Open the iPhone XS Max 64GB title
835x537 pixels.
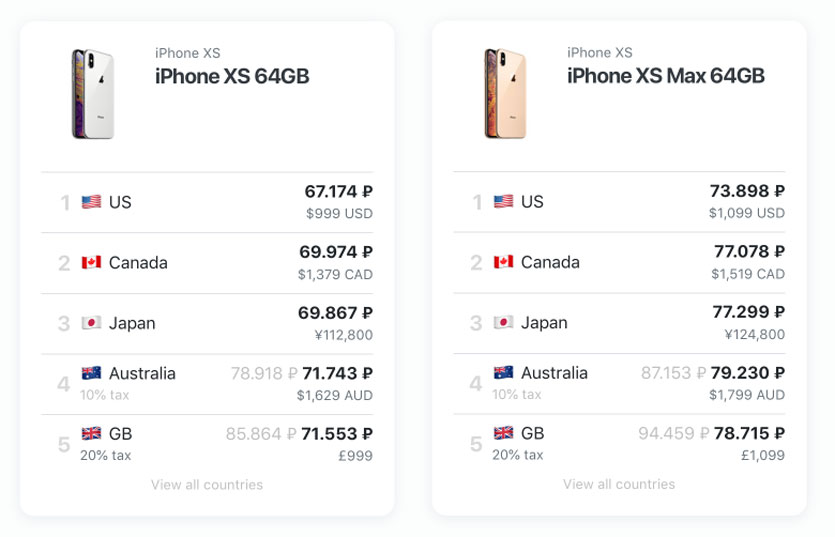point(666,76)
